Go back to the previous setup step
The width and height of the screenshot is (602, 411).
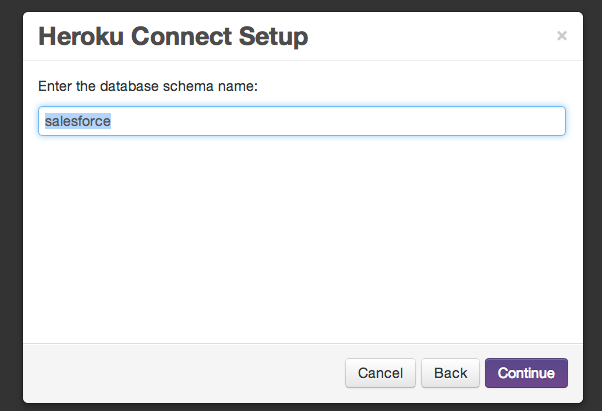click(x=450, y=373)
